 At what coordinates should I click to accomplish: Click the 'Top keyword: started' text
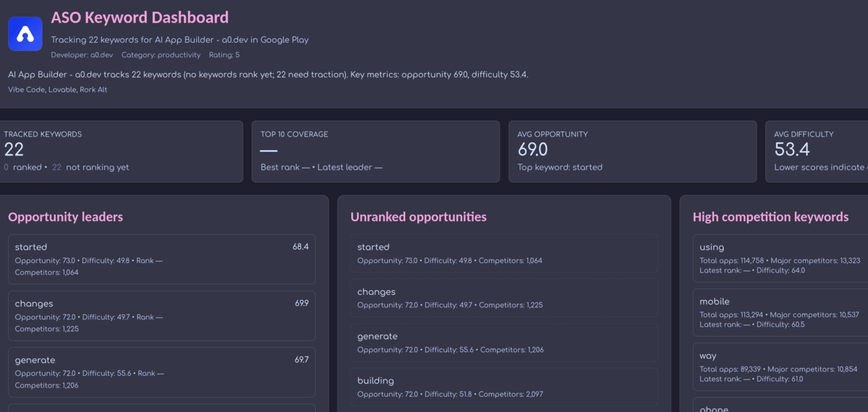point(560,167)
